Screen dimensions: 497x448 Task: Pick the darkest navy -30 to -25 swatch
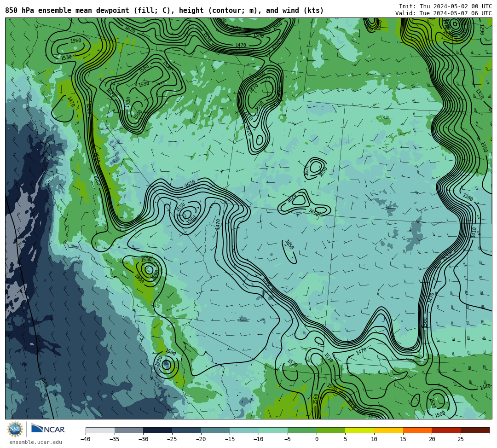click(158, 430)
